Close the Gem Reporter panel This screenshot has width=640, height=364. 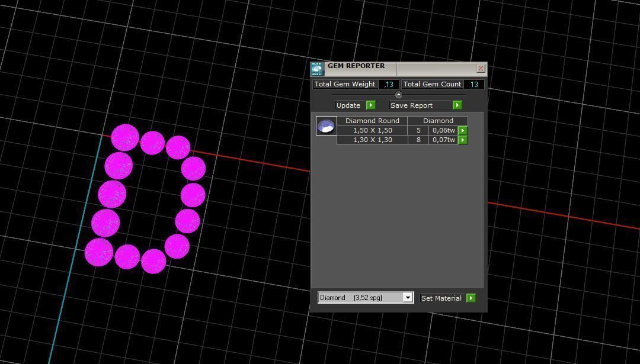(x=481, y=69)
